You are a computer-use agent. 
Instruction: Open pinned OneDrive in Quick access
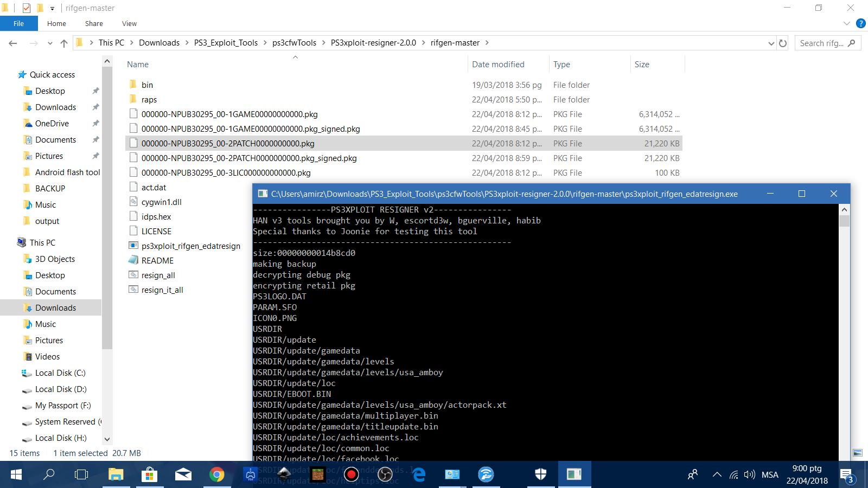[52, 124]
